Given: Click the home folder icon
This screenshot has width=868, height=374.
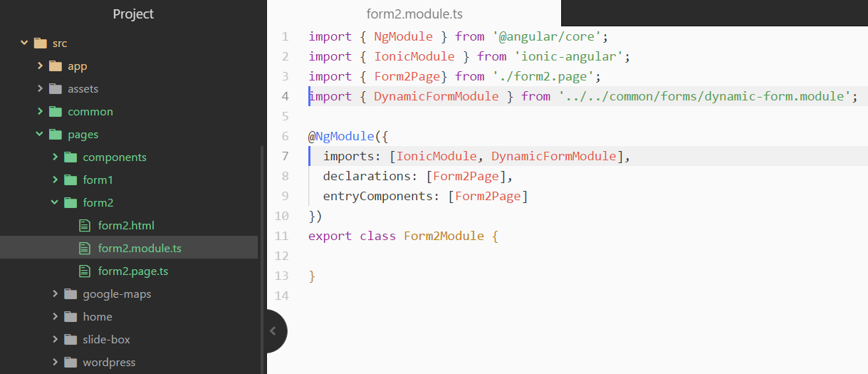Looking at the screenshot, I should coord(70,317).
